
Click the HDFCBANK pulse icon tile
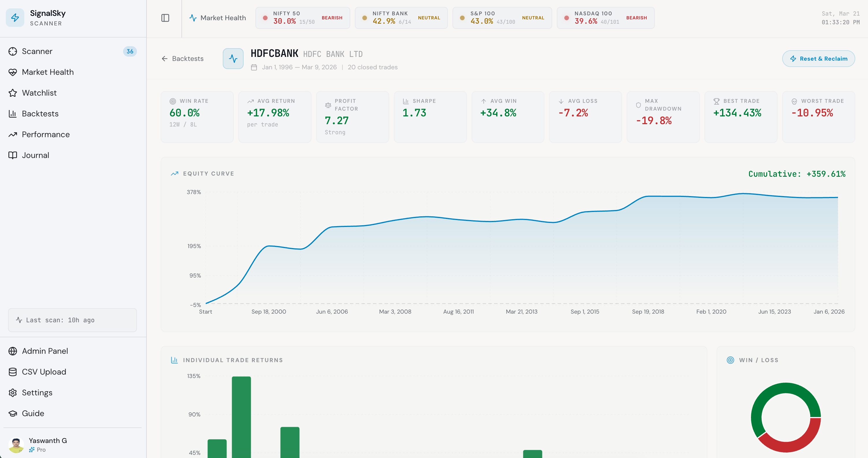pyautogui.click(x=233, y=59)
